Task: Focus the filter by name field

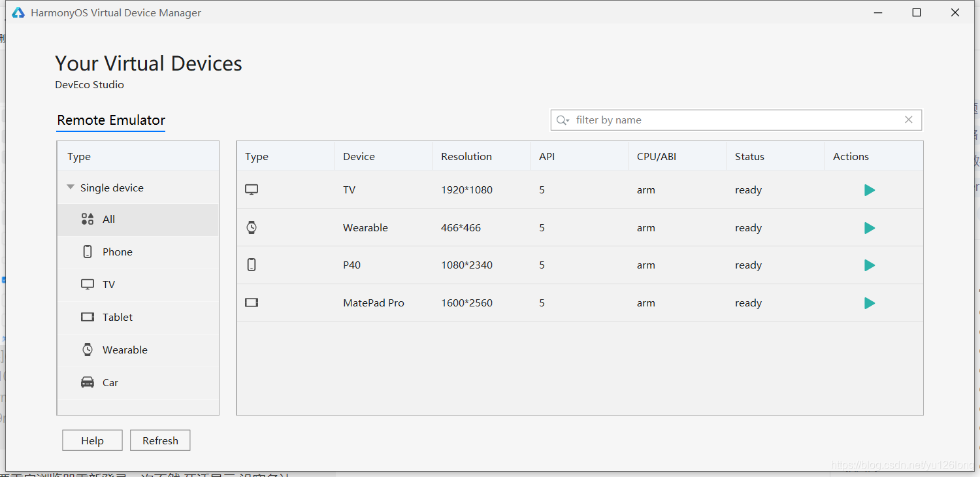Action: pos(736,120)
